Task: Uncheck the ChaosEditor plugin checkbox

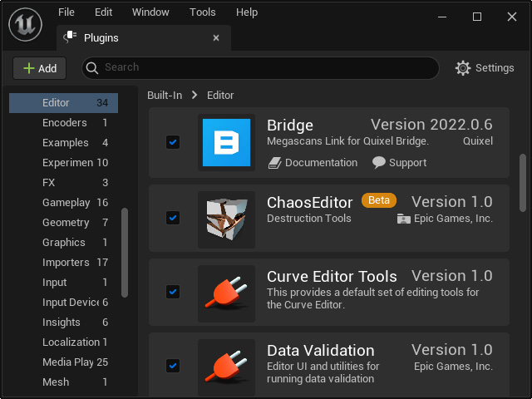Action: coord(173,218)
